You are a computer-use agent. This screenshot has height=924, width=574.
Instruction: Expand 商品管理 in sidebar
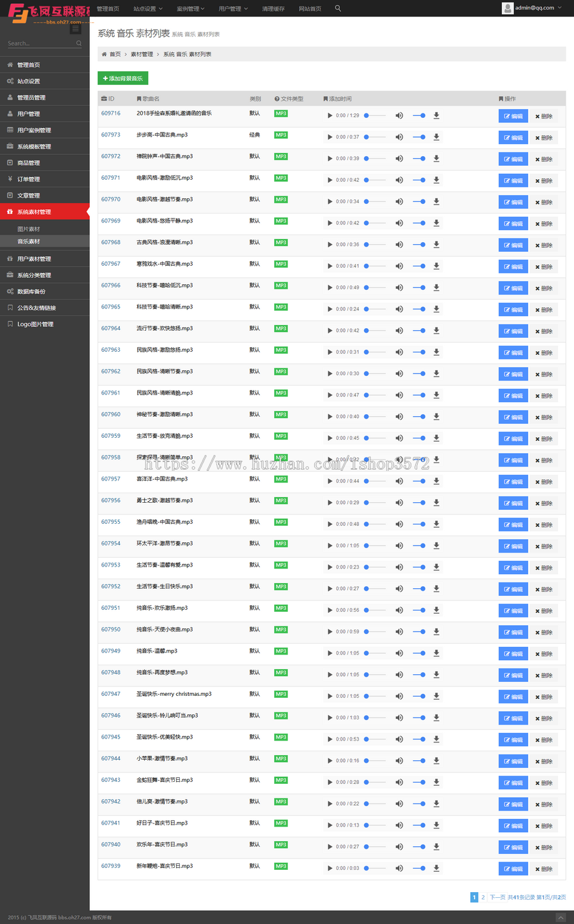[45, 162]
